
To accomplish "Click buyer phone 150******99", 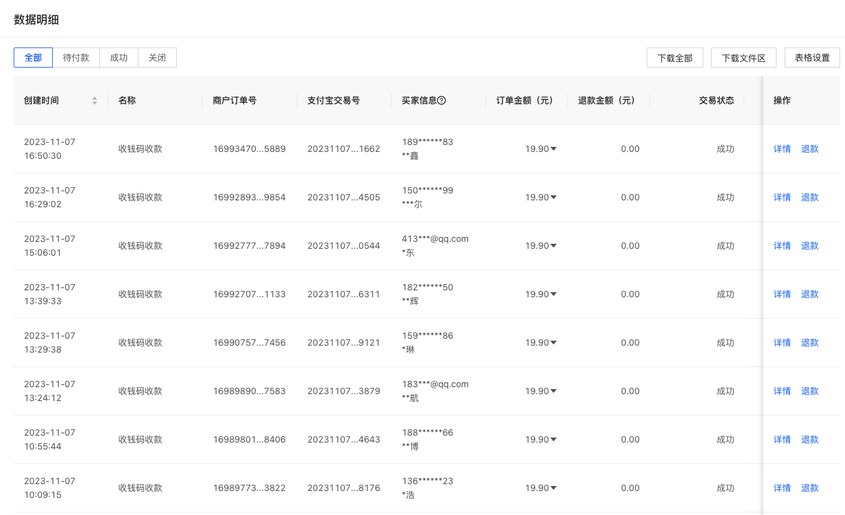I will pos(427,190).
